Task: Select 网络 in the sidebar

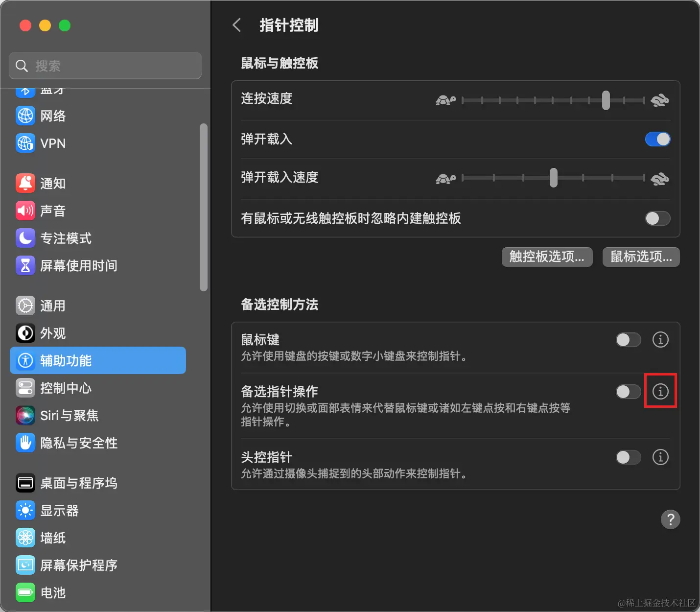Action: pyautogui.click(x=98, y=116)
